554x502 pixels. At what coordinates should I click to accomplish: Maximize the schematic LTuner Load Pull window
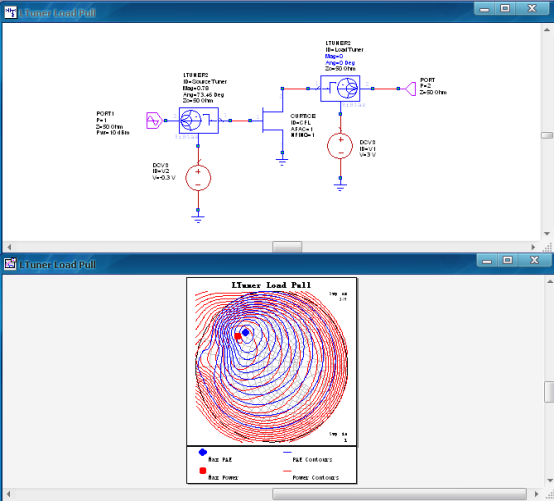[x=505, y=8]
